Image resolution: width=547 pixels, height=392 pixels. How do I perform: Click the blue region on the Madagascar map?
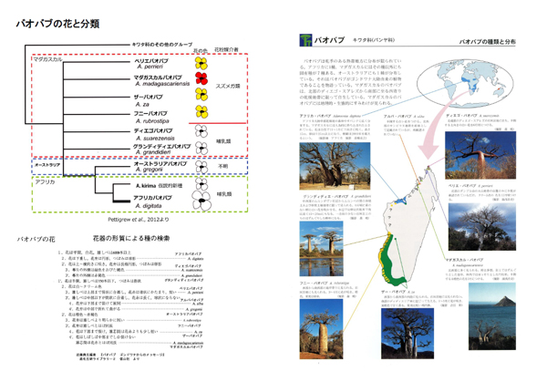[x=402, y=201]
